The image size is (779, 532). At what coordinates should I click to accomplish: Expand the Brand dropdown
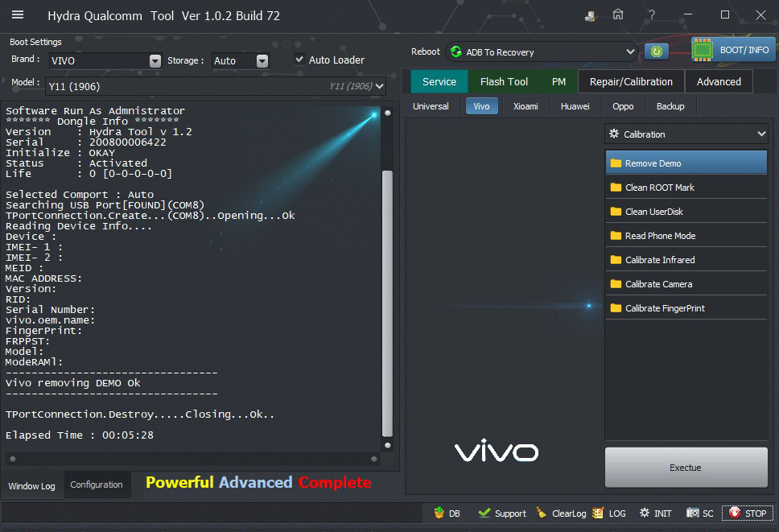click(x=155, y=60)
